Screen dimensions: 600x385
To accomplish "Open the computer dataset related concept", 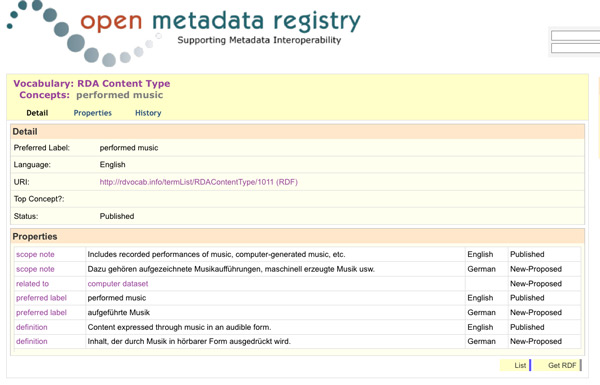I will point(118,284).
